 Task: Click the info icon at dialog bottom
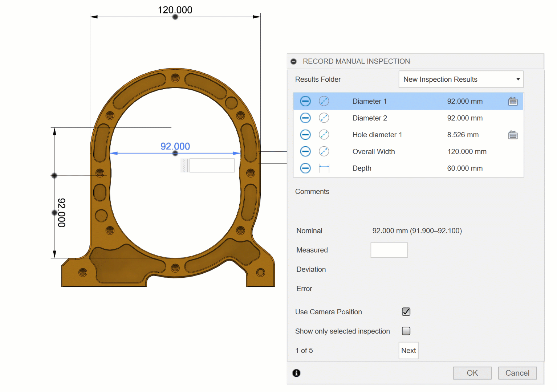(x=296, y=373)
